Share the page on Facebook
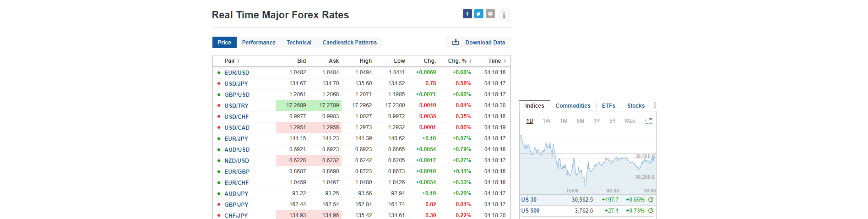Image resolution: width=868 pixels, height=219 pixels. pyautogui.click(x=467, y=14)
